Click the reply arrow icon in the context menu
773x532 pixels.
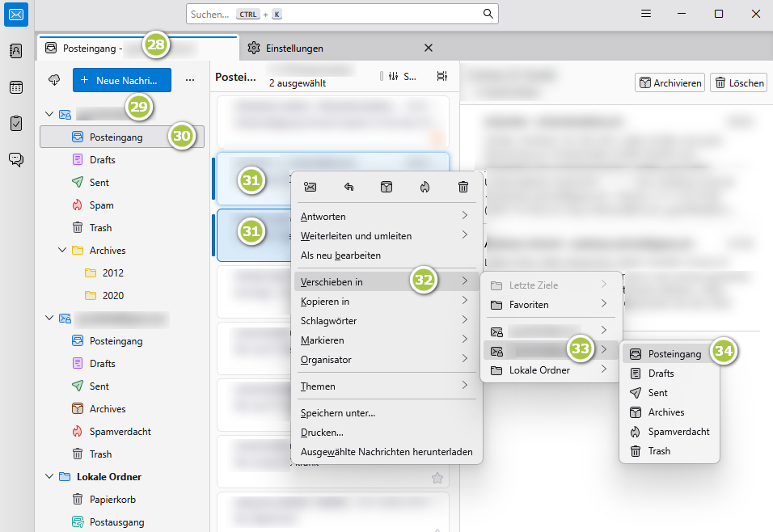coord(348,187)
